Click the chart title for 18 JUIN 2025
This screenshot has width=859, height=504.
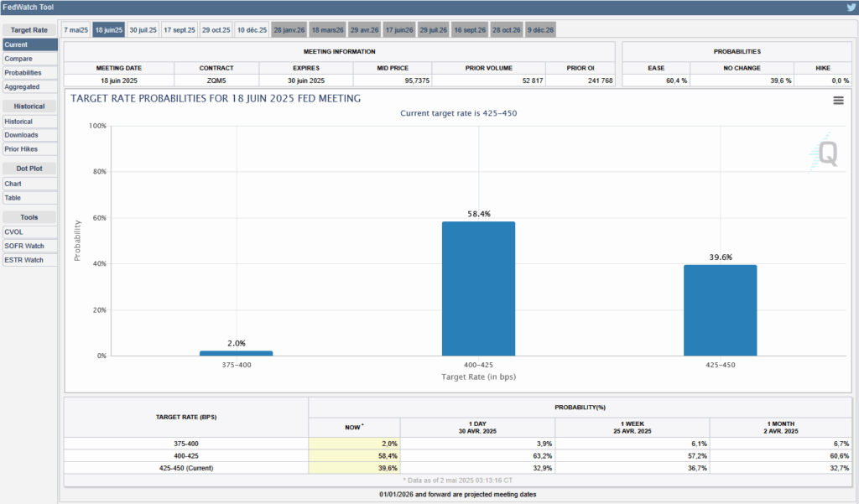216,99
